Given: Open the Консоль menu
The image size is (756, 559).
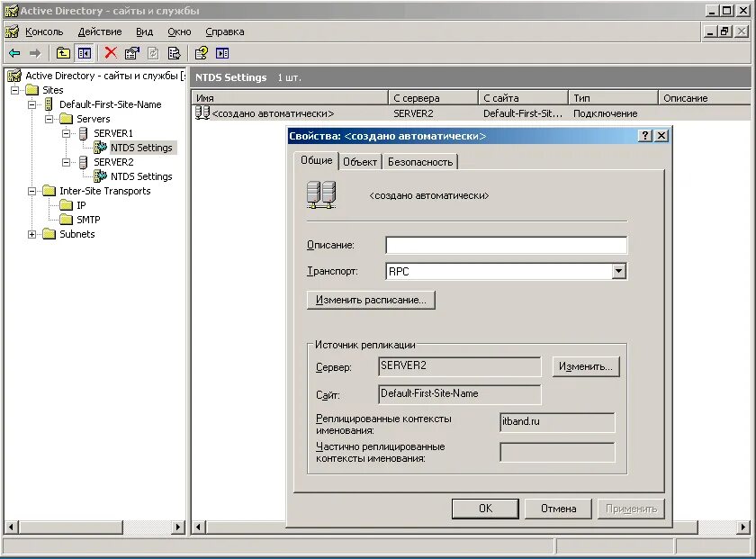Looking at the screenshot, I should coord(44,32).
